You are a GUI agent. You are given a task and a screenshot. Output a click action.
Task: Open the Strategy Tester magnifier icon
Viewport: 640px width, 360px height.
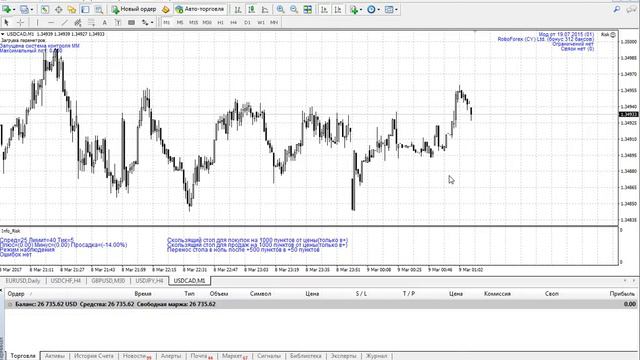(99, 9)
